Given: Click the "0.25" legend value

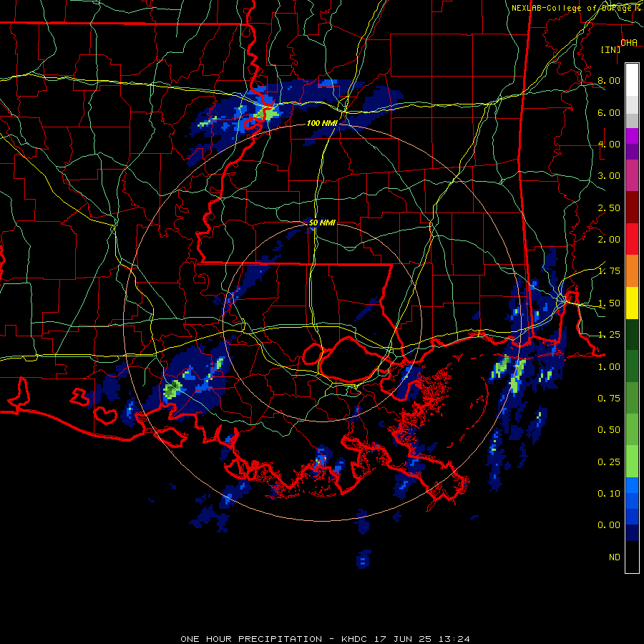Looking at the screenshot, I should coord(609,462).
